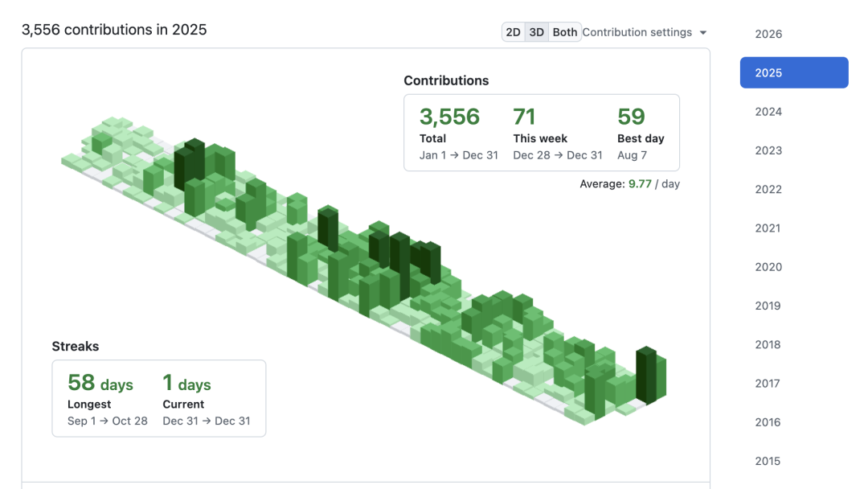
Task: Click the '1 days' current streak value
Action: pos(186,383)
